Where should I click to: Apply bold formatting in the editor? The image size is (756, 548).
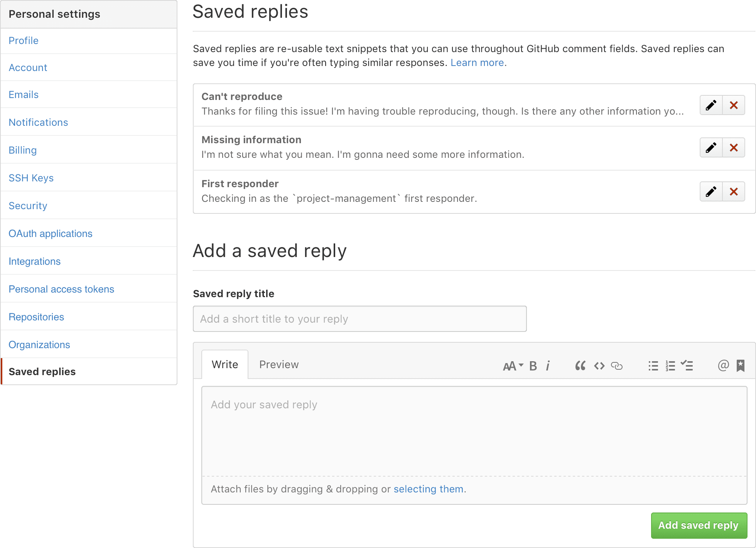(533, 365)
